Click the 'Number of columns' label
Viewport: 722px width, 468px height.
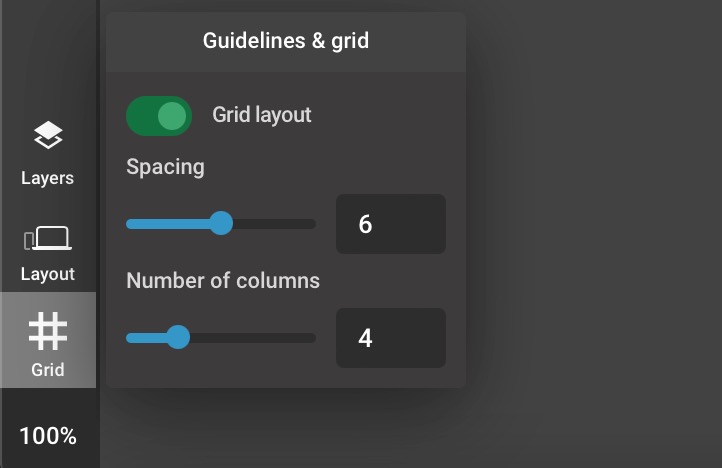pos(223,281)
